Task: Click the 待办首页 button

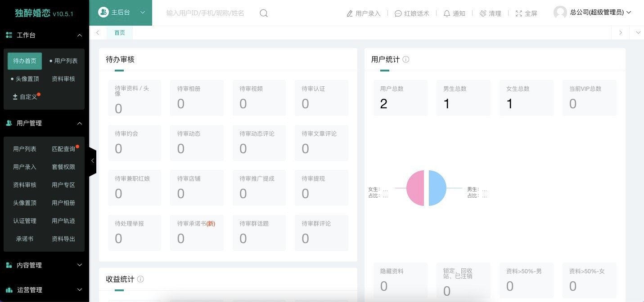Action: pyautogui.click(x=25, y=61)
